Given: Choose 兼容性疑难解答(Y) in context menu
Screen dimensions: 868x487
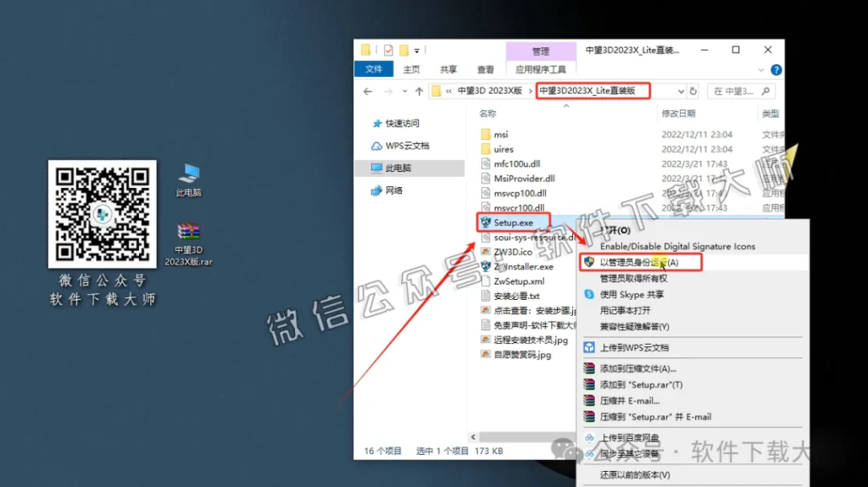Looking at the screenshot, I should 634,327.
